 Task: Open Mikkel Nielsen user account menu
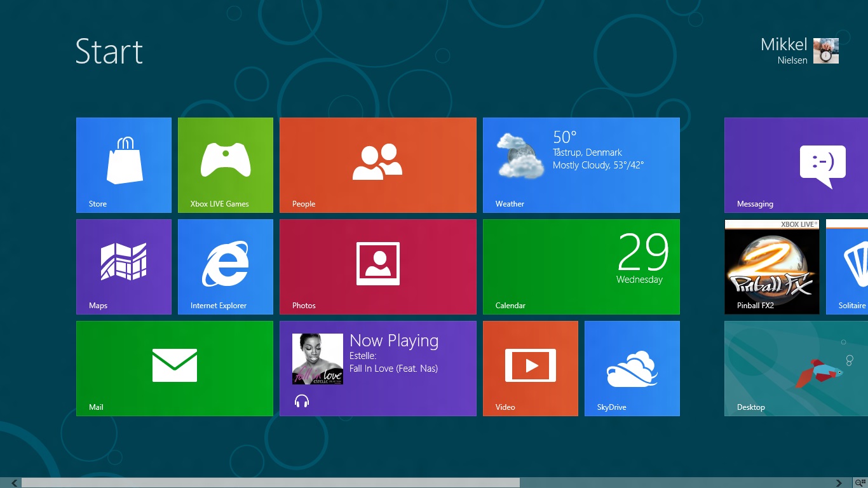coord(799,51)
